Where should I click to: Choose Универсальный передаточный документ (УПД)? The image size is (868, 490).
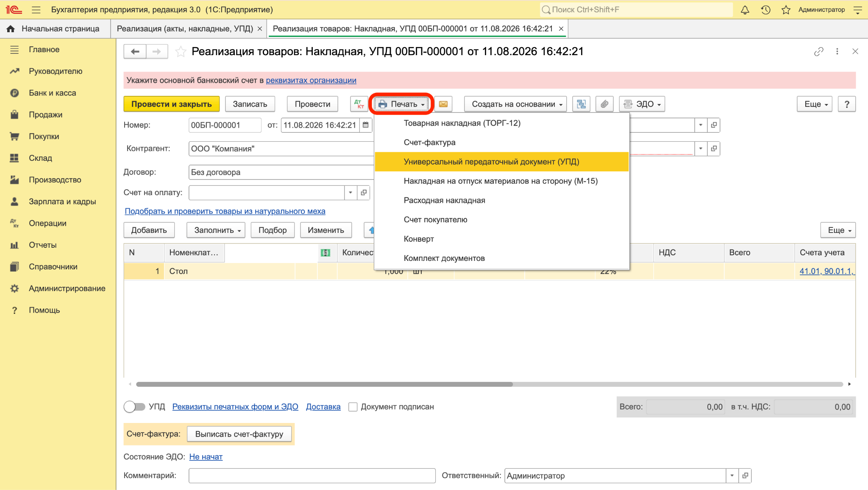(x=502, y=162)
